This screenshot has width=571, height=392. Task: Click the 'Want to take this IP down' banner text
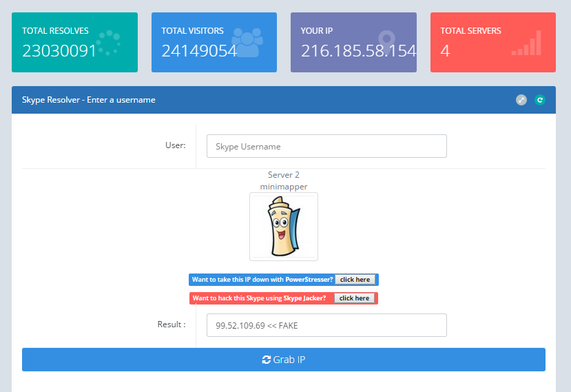262,280
